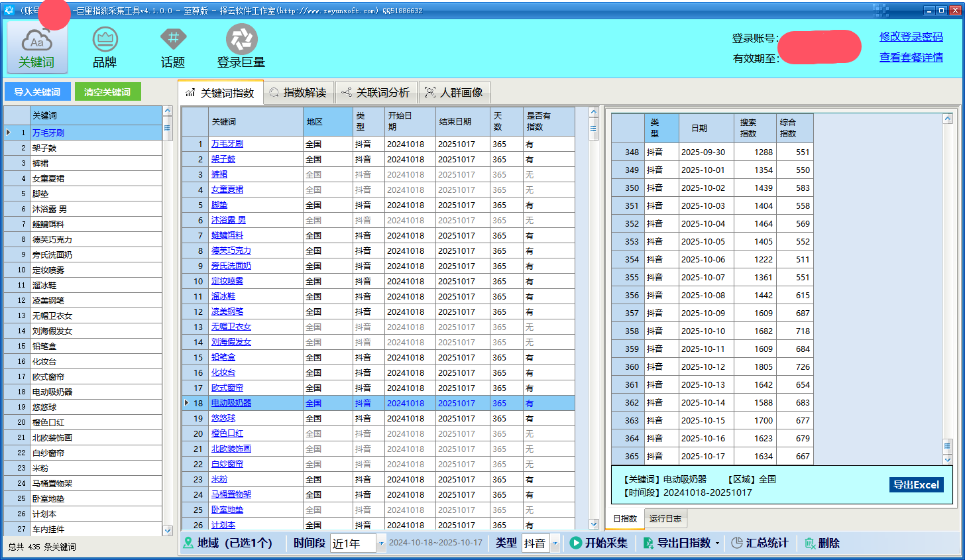Switch to the 关联词分析 tab
This screenshot has height=560, width=965.
(x=376, y=93)
